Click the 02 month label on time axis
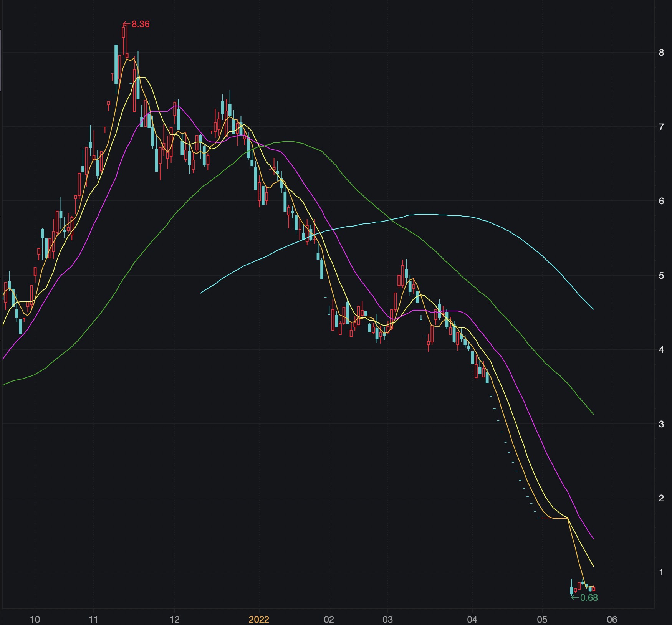Viewport: 672px width, 625px height. point(329,619)
